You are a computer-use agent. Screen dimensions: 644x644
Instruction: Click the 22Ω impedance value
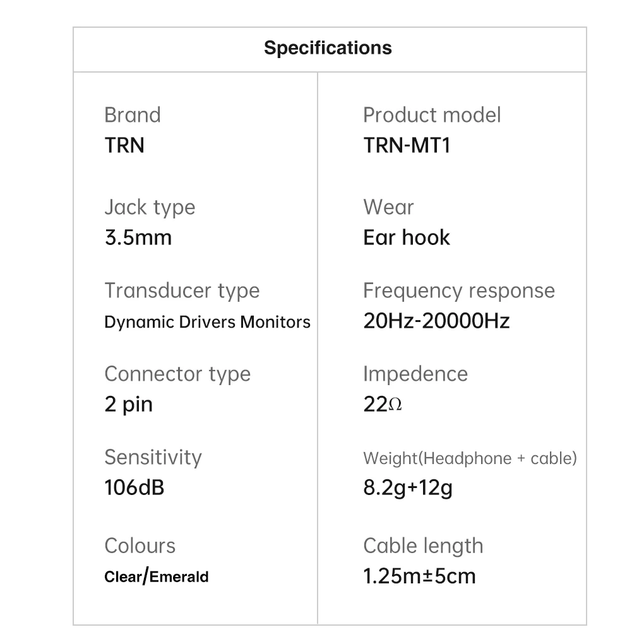coord(383,405)
